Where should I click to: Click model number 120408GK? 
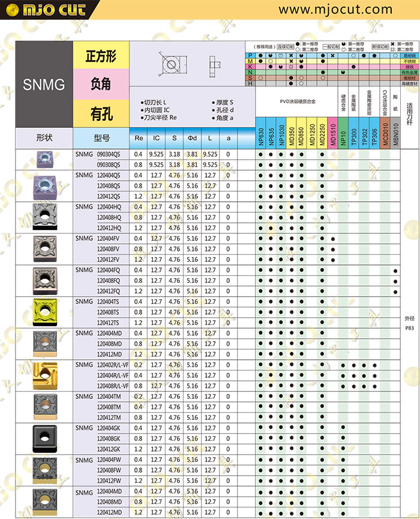tap(109, 439)
